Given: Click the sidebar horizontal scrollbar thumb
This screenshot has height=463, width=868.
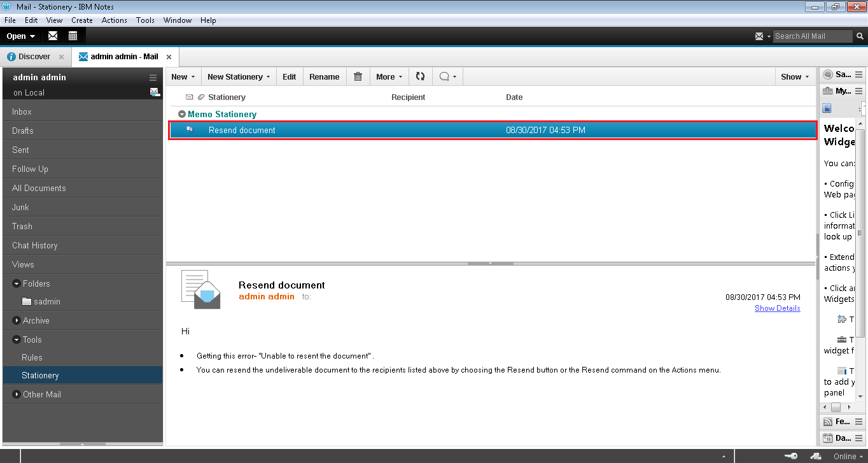Looking at the screenshot, I should pos(836,407).
